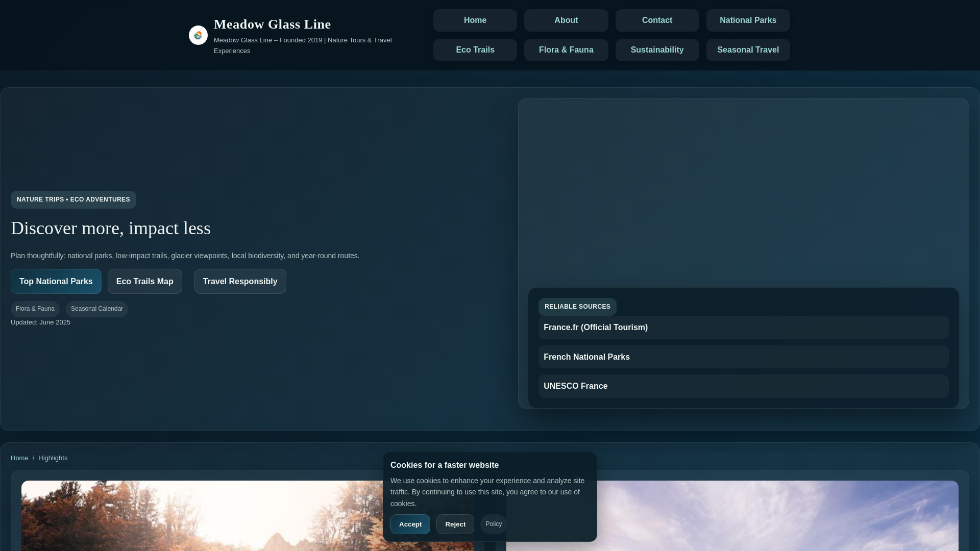Open the cookie Policy link
Screen dimensions: 980x551
[x=494, y=524]
